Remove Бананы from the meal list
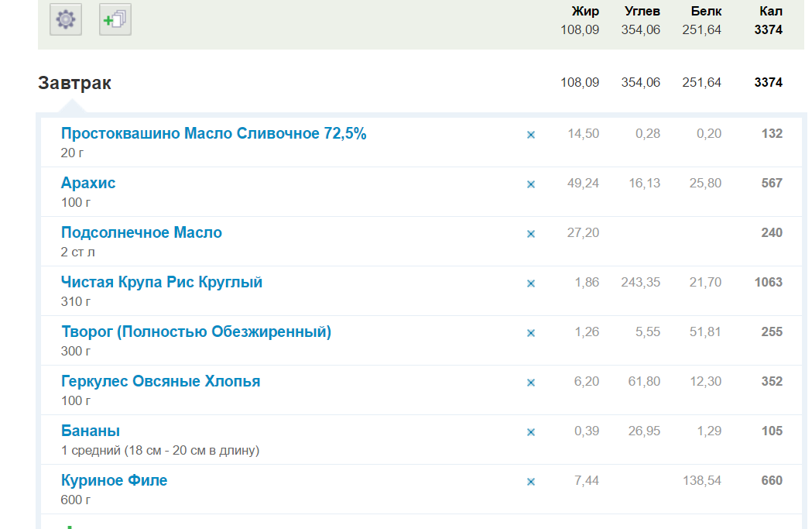This screenshot has height=529, width=812. point(531,432)
